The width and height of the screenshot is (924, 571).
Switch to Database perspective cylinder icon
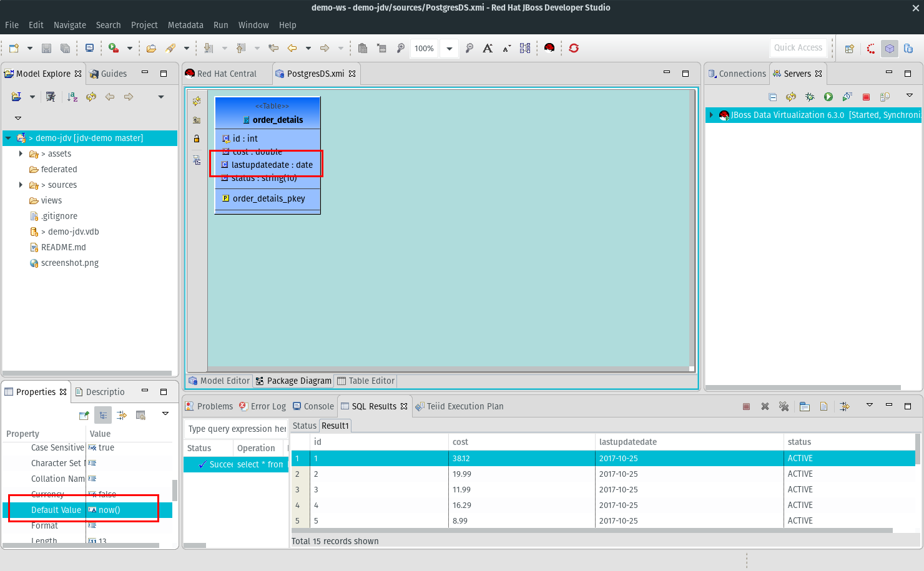(908, 49)
